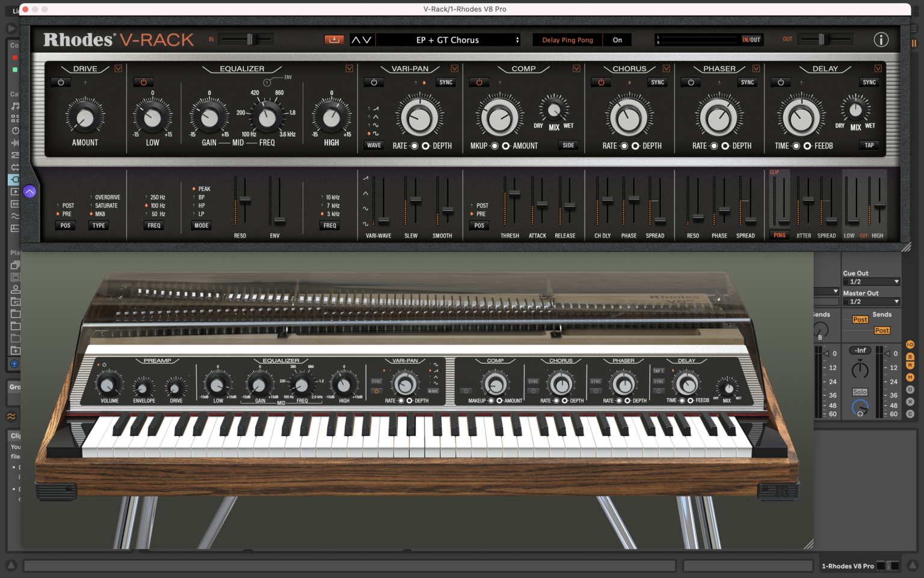Toggle the delay PING button

click(780, 235)
